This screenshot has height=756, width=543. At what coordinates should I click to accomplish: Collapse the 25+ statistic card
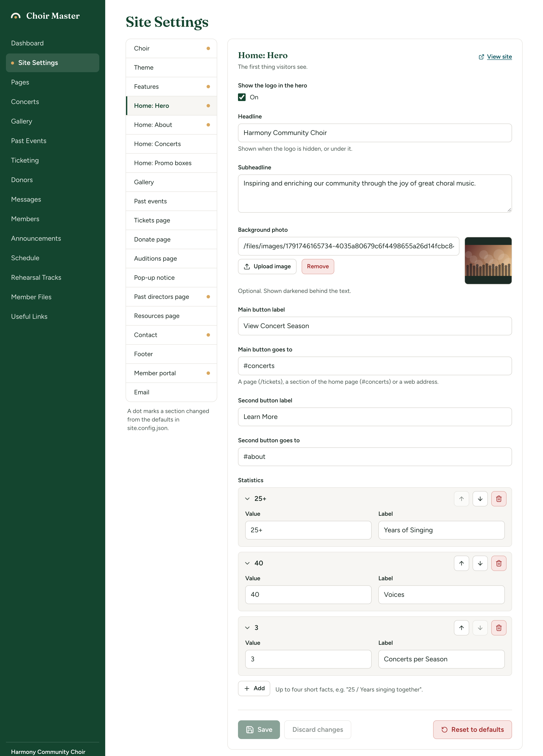[x=247, y=499]
